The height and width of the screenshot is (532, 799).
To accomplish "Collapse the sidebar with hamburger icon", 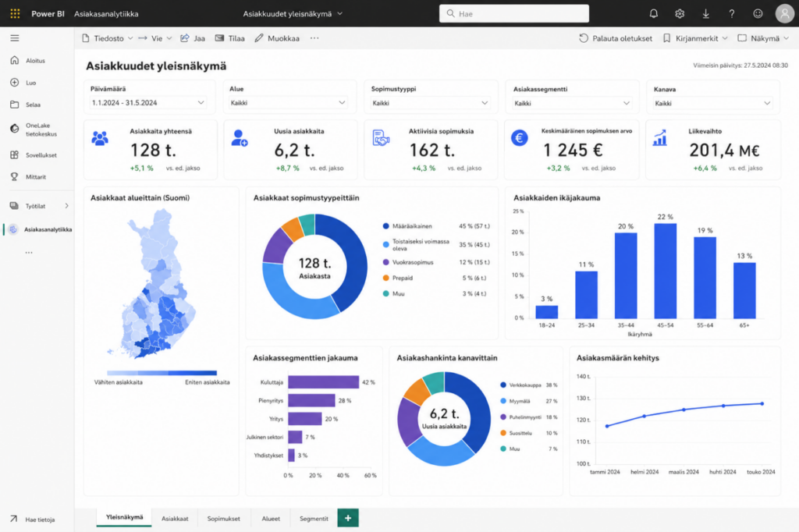I will (x=15, y=38).
